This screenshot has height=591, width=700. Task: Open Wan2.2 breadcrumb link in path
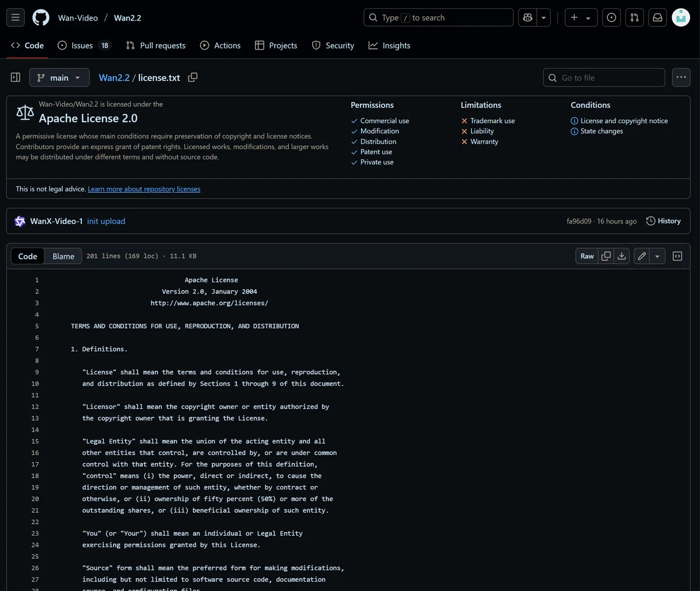[114, 78]
